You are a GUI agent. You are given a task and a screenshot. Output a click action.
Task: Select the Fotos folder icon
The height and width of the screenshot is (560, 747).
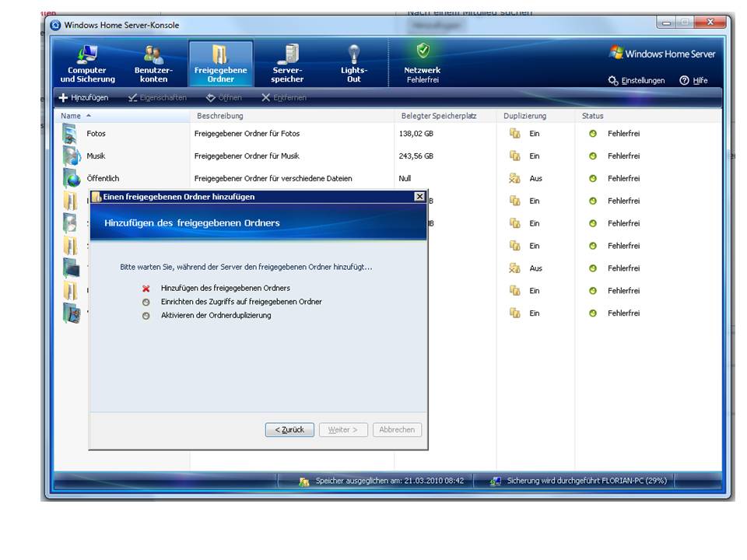tap(70, 134)
